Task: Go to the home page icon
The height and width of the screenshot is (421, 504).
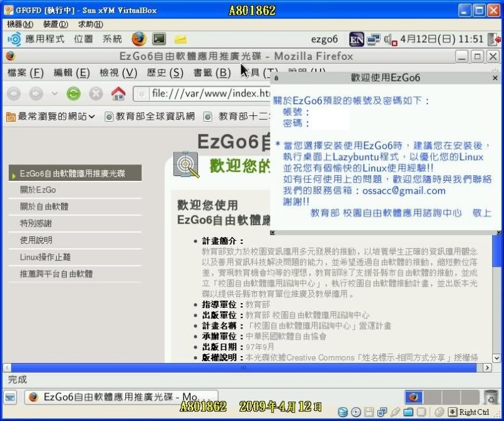Action: (118, 94)
